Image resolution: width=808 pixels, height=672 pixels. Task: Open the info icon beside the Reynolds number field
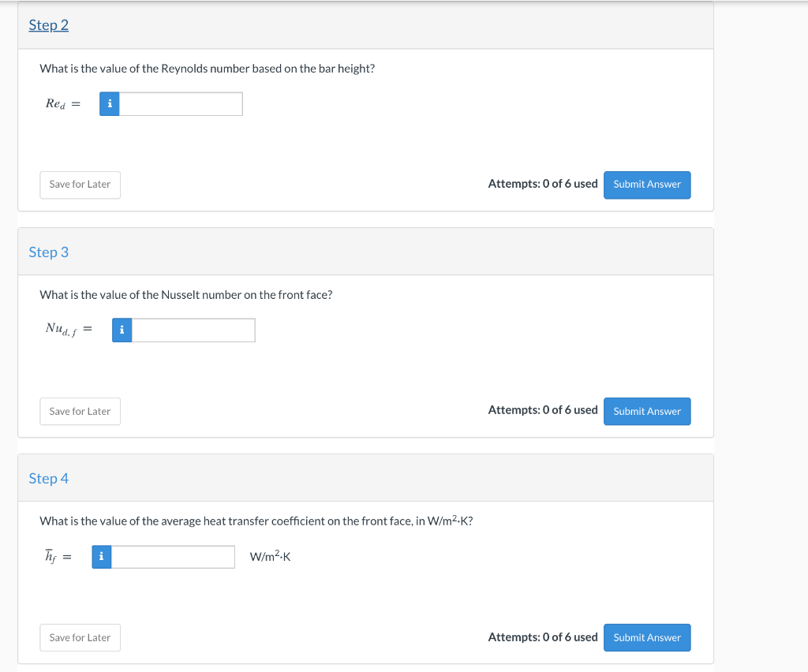tap(109, 103)
